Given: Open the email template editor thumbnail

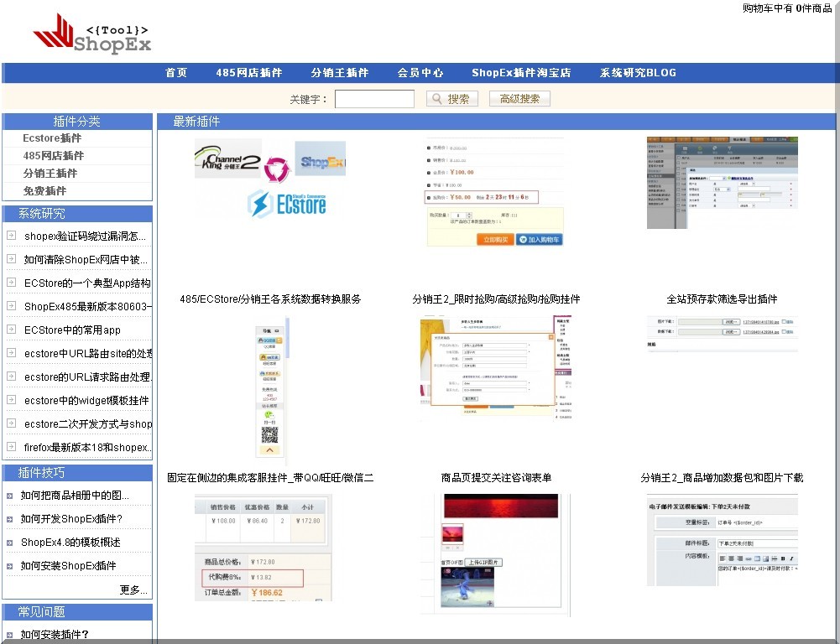Looking at the screenshot, I should pyautogui.click(x=723, y=540).
